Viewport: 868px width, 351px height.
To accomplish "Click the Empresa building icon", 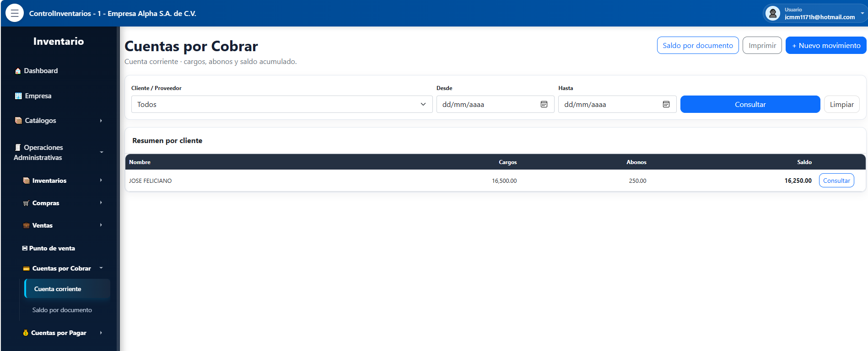I will pos(18,96).
